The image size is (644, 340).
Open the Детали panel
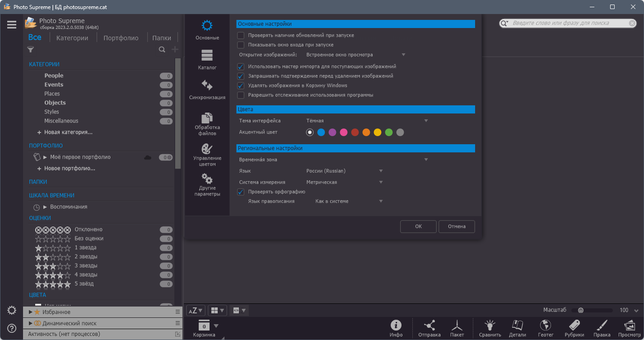tap(518, 329)
